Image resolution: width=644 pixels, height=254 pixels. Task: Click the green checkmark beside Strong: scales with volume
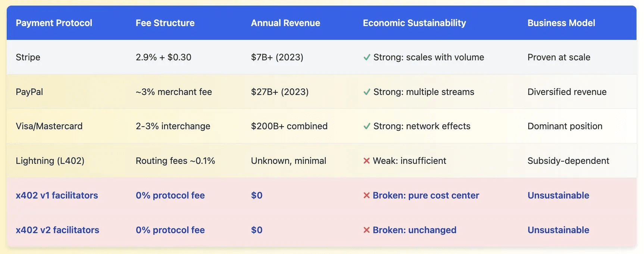click(367, 57)
